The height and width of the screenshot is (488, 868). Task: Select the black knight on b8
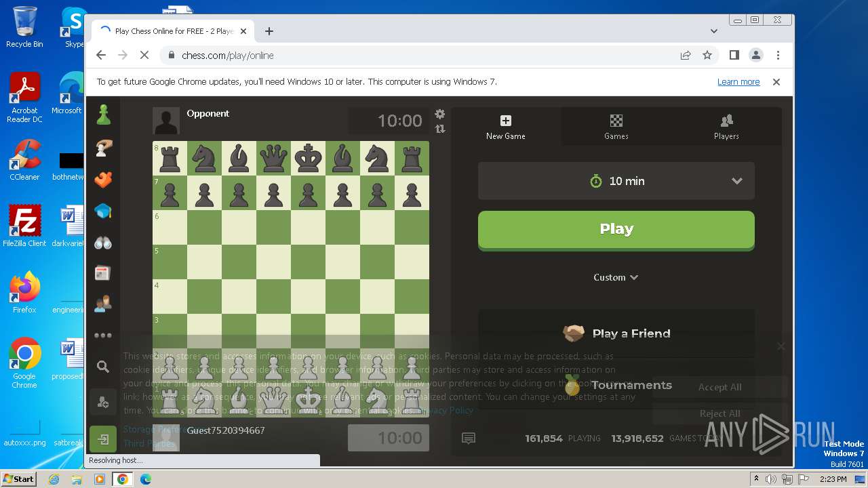[204, 158]
